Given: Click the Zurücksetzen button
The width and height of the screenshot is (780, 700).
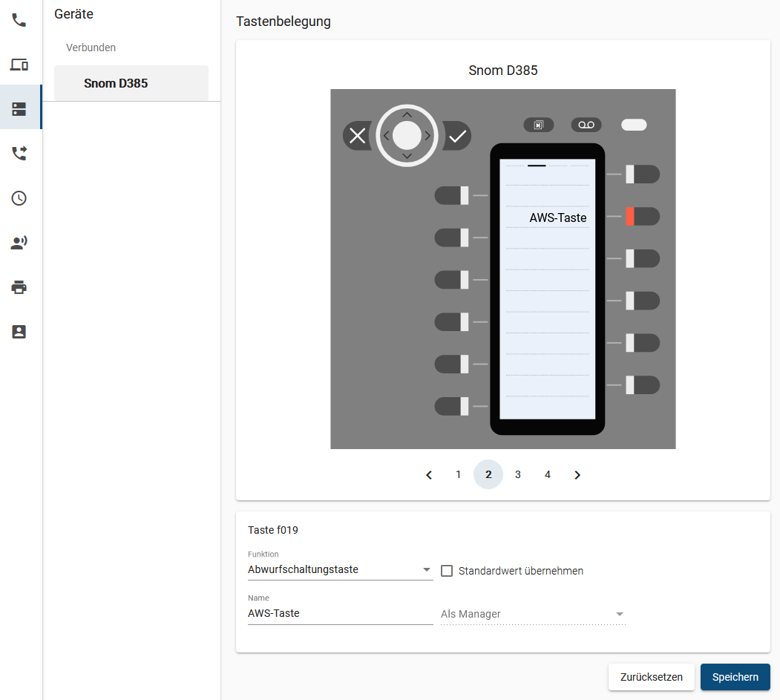Looking at the screenshot, I should 651,677.
